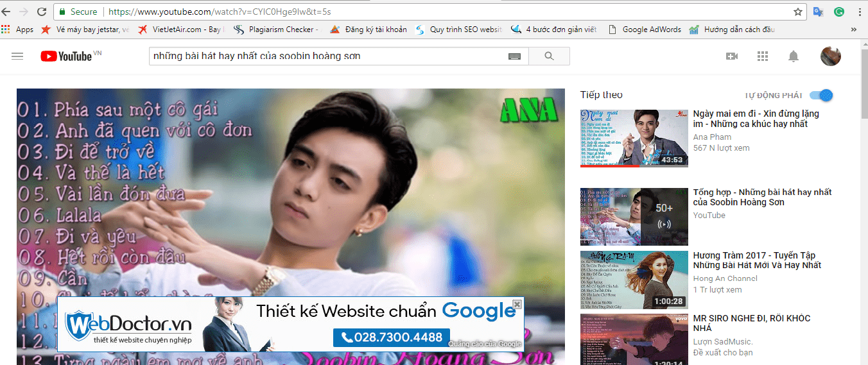
Task: Open the Vé máy bay jetstar bookmark
Action: coord(85,30)
